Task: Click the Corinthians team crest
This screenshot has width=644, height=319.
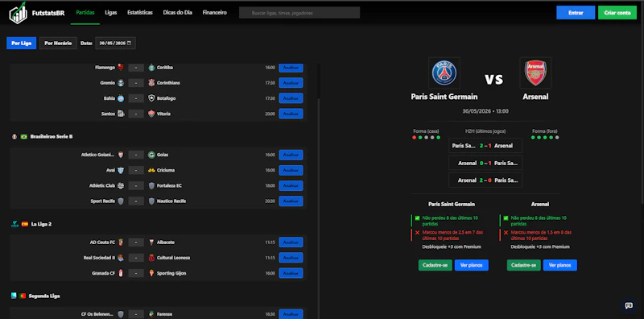Action: click(x=151, y=83)
